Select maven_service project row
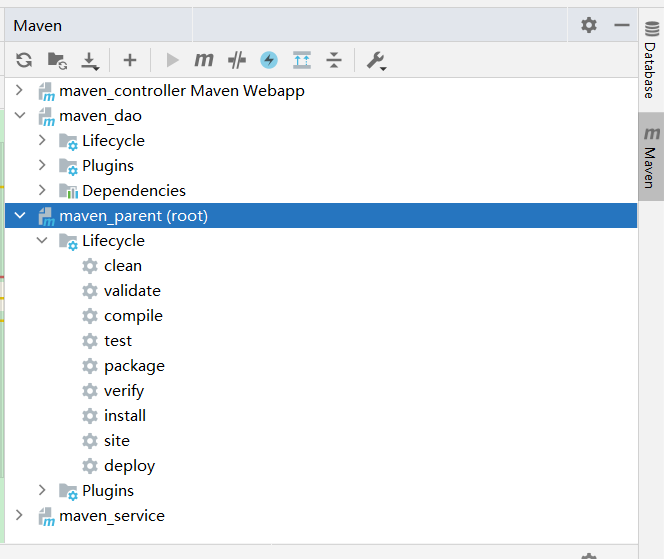Viewport: 664px width, 559px height. point(321,515)
